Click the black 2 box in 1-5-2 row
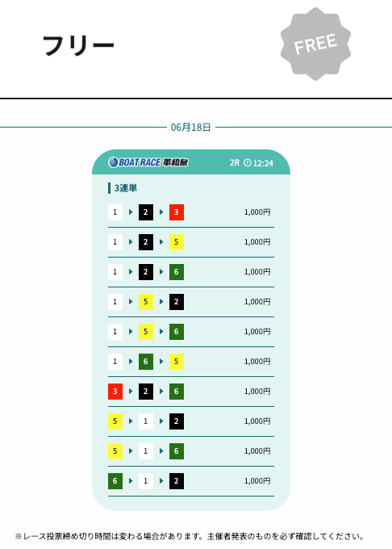This screenshot has width=392, height=549. pyautogui.click(x=177, y=302)
